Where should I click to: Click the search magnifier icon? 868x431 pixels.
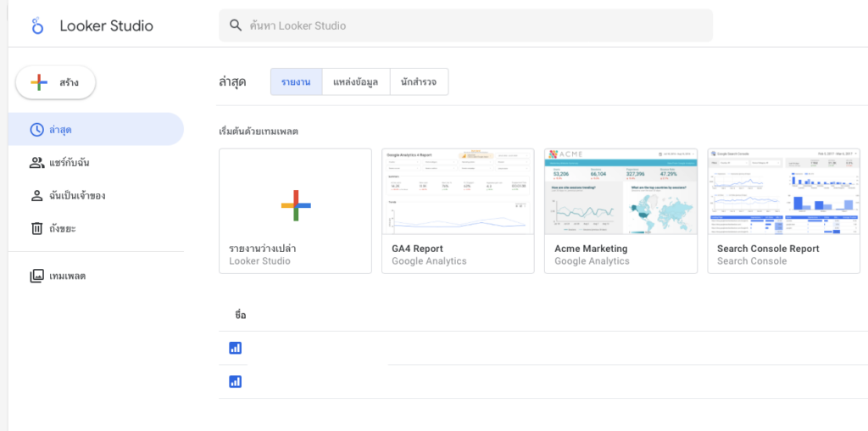pos(236,25)
